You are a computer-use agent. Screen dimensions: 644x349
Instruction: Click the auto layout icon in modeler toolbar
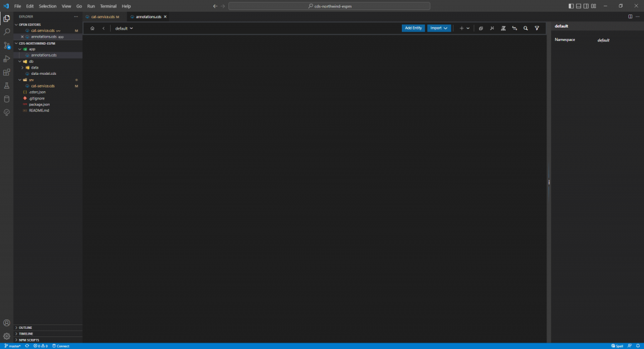coord(503,28)
